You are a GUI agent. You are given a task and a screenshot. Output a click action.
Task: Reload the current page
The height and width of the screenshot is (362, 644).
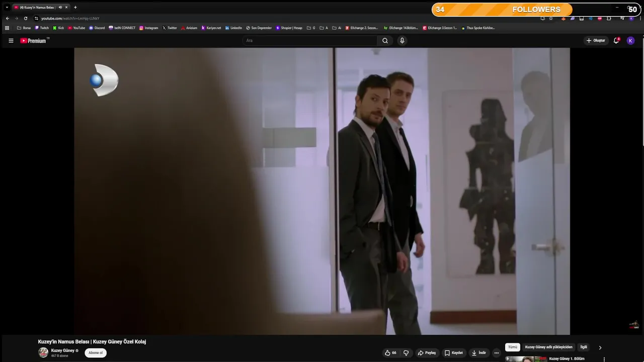(26, 18)
